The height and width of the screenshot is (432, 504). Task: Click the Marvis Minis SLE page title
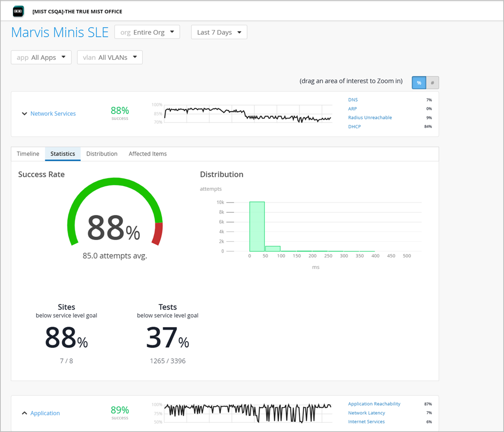pos(60,32)
